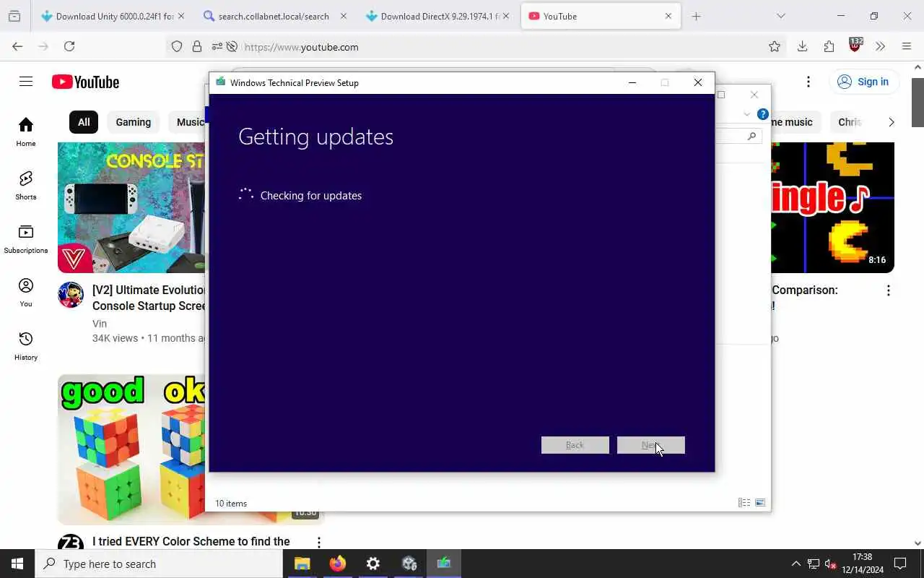This screenshot has width=924, height=578.
Task: Open Firefox extensions puzzle icon
Action: tap(829, 46)
